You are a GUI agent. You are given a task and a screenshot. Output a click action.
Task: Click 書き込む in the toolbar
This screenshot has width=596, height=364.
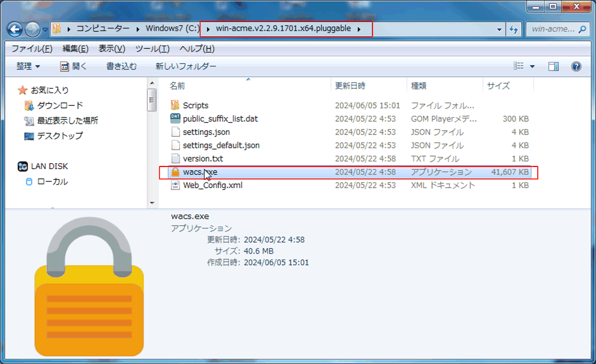pyautogui.click(x=121, y=66)
